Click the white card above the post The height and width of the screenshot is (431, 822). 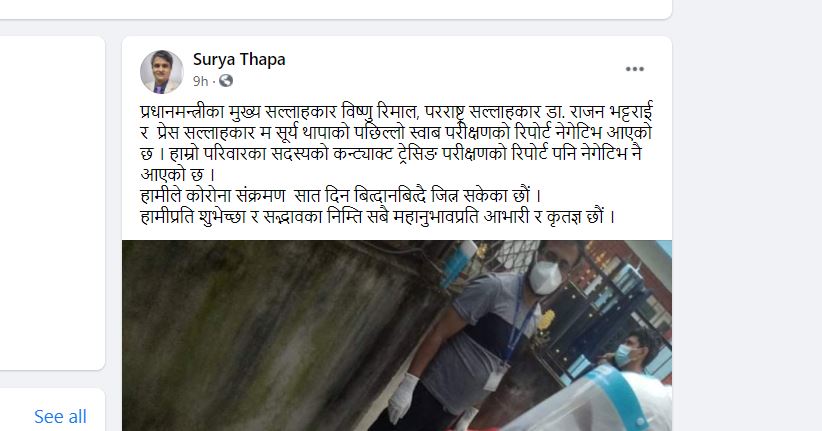pyautogui.click(x=336, y=9)
